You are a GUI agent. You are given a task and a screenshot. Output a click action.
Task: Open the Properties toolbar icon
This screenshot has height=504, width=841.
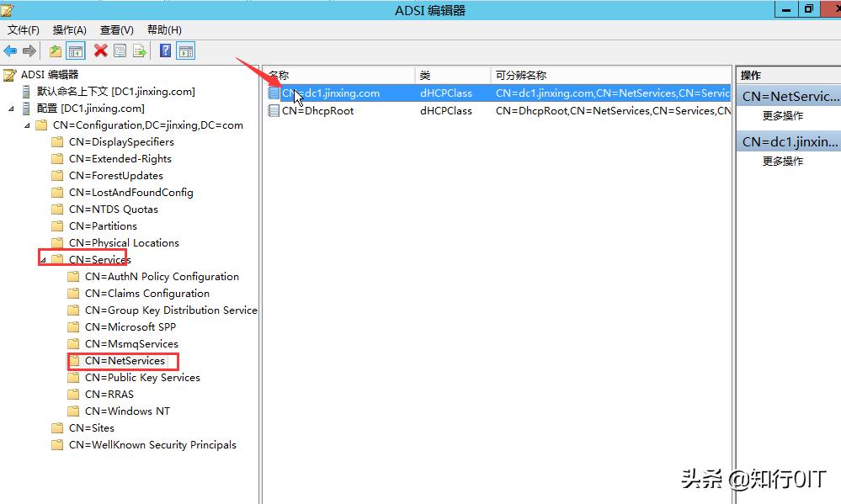point(120,51)
